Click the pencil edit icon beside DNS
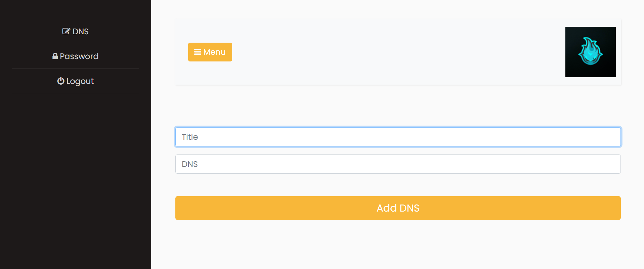This screenshot has width=644, height=269. (66, 31)
